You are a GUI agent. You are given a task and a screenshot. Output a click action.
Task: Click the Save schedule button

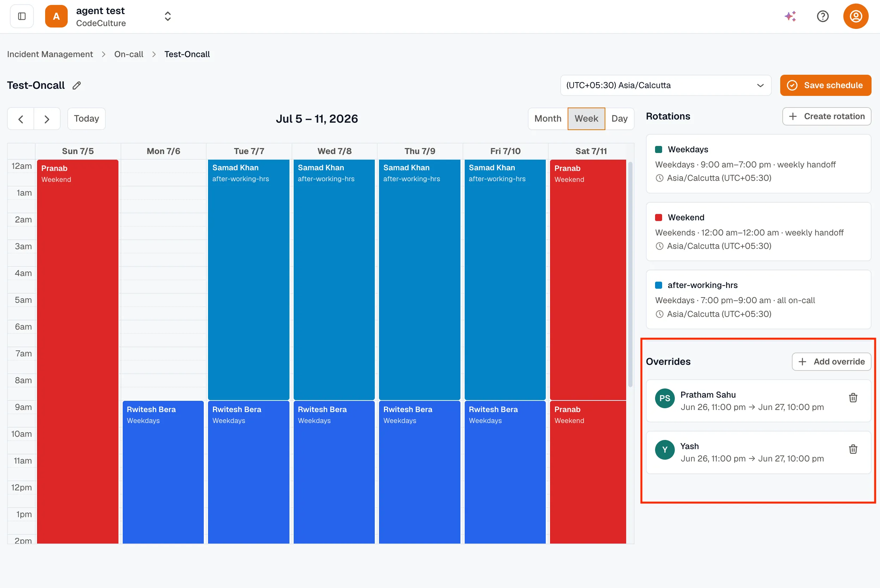coord(825,85)
